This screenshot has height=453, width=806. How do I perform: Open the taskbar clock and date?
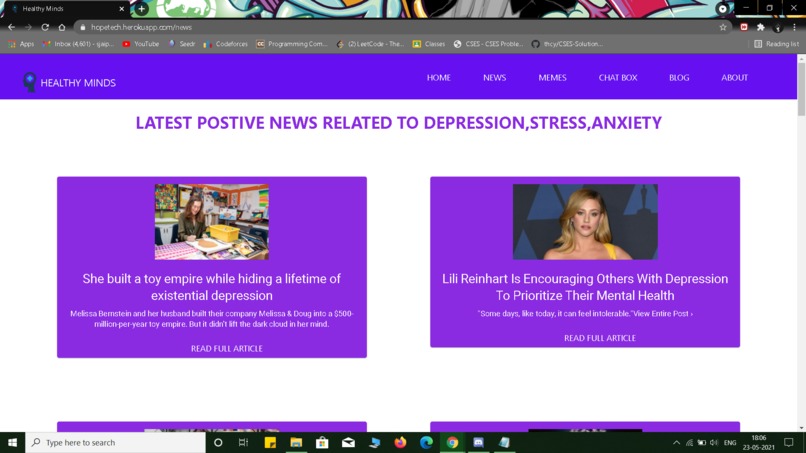(759, 442)
